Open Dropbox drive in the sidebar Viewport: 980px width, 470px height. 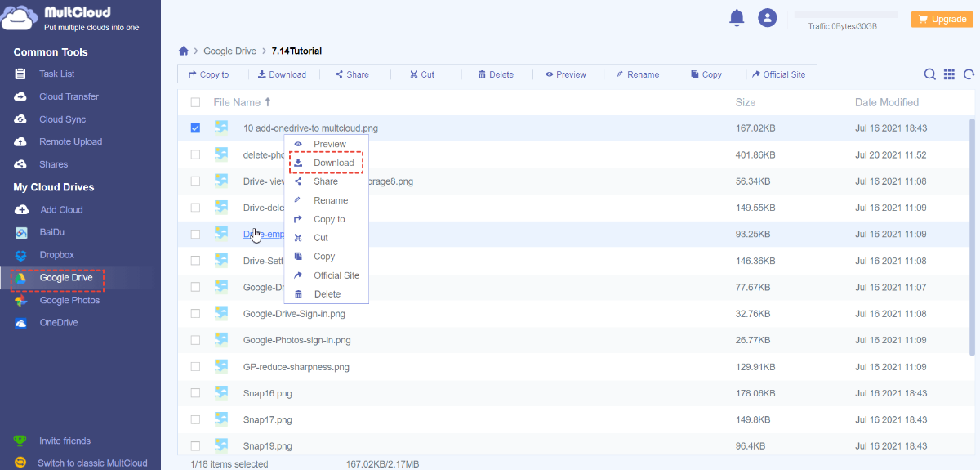(x=56, y=255)
